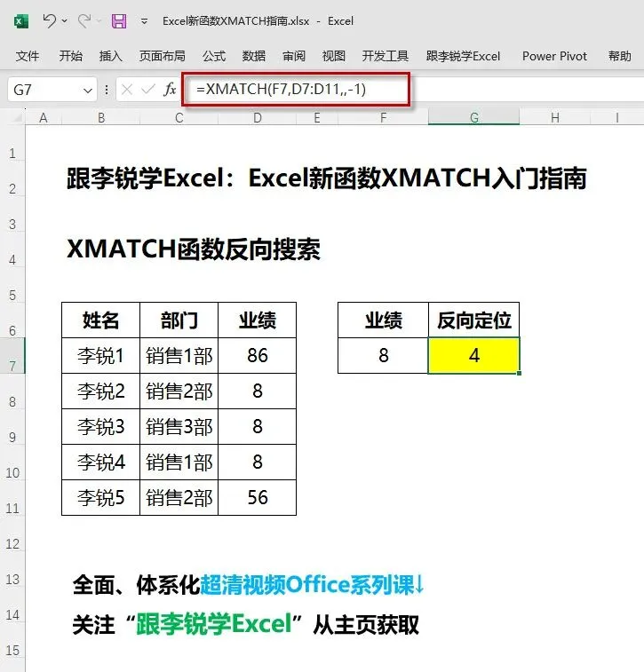Save the workbook with the floppy icon
Viewport: 644px width, 672px height.
tap(119, 21)
